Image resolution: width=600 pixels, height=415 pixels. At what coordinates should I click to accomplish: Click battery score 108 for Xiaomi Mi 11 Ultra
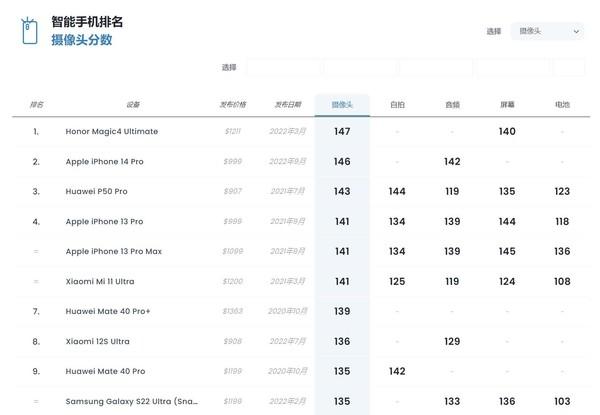click(562, 282)
